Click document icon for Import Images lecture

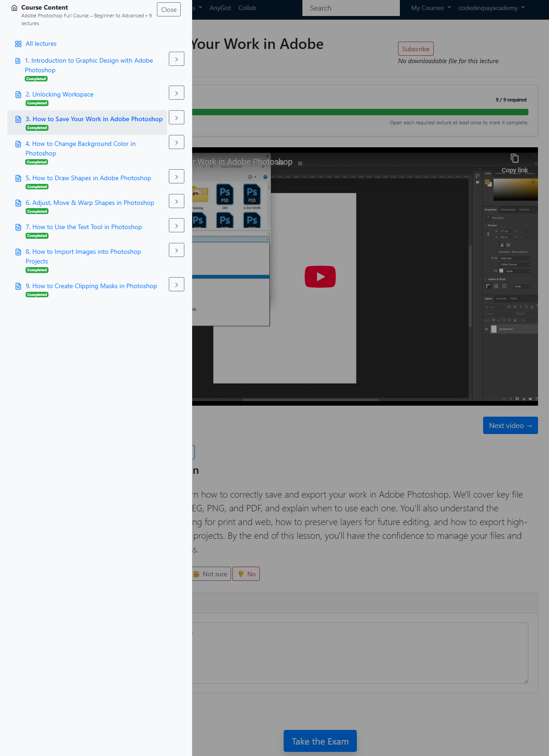(x=18, y=252)
